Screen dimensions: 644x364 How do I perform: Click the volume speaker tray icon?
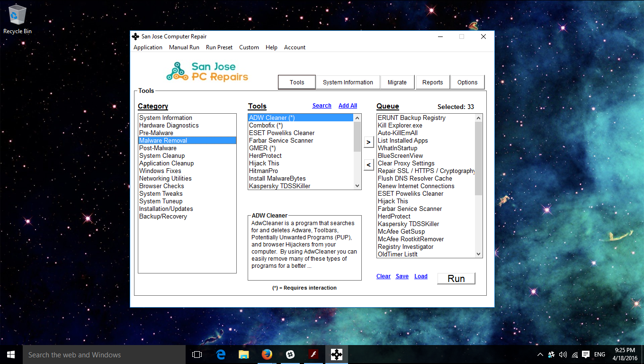click(x=563, y=355)
